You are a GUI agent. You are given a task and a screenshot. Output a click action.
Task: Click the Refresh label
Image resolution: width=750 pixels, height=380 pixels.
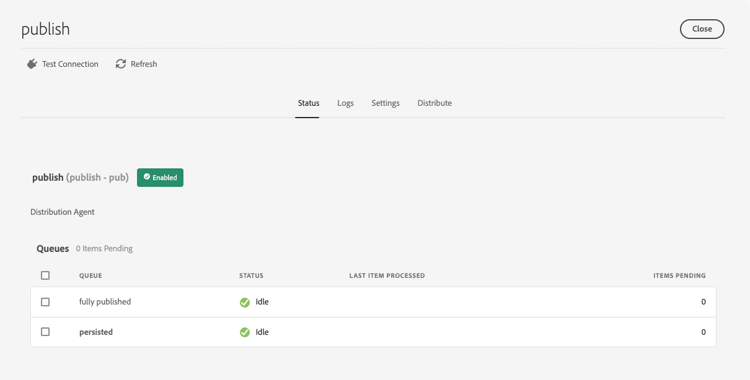(143, 64)
